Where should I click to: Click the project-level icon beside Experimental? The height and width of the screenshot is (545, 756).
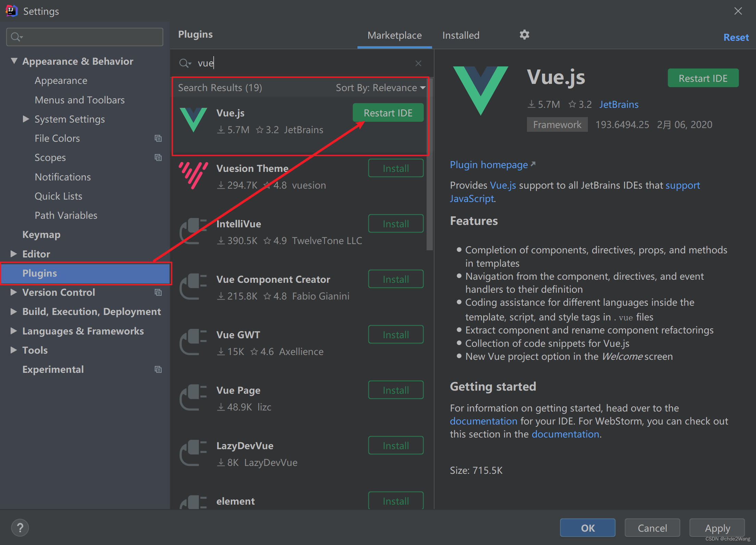[x=158, y=369]
